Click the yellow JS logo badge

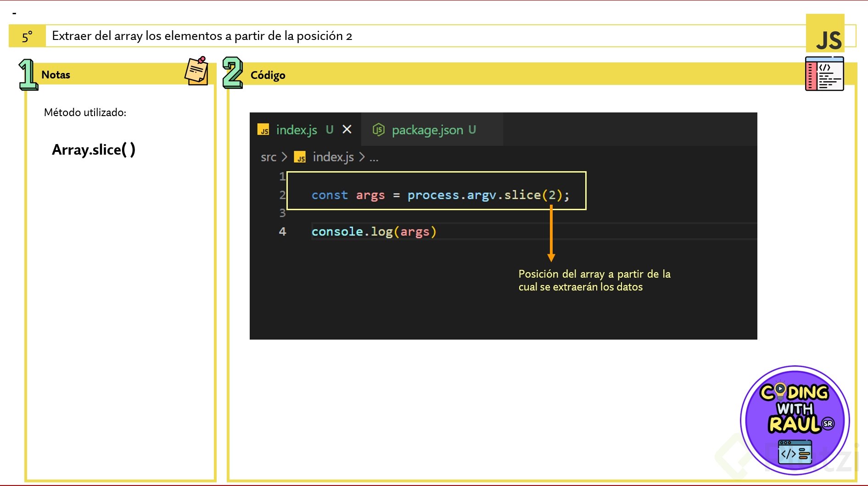(825, 33)
